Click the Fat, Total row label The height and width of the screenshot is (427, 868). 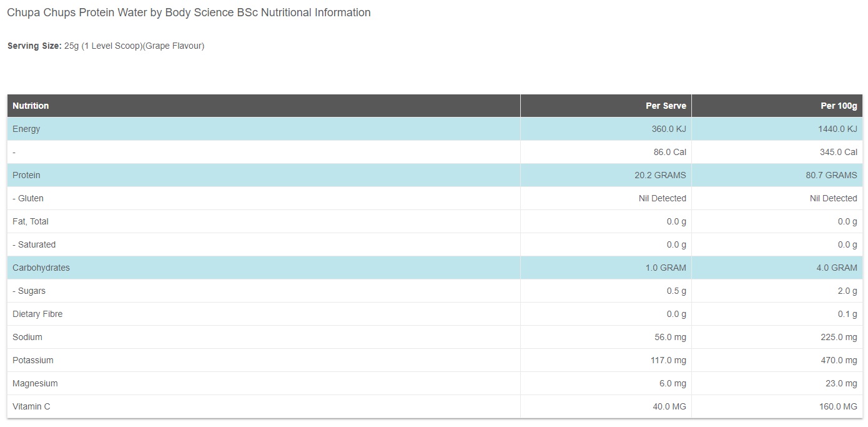(31, 221)
